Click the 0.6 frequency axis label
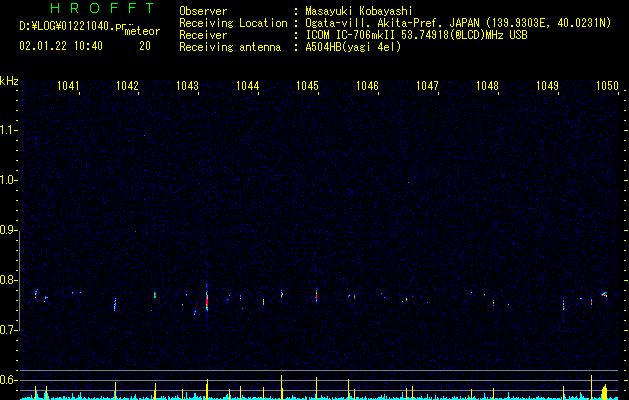 pos(8,380)
